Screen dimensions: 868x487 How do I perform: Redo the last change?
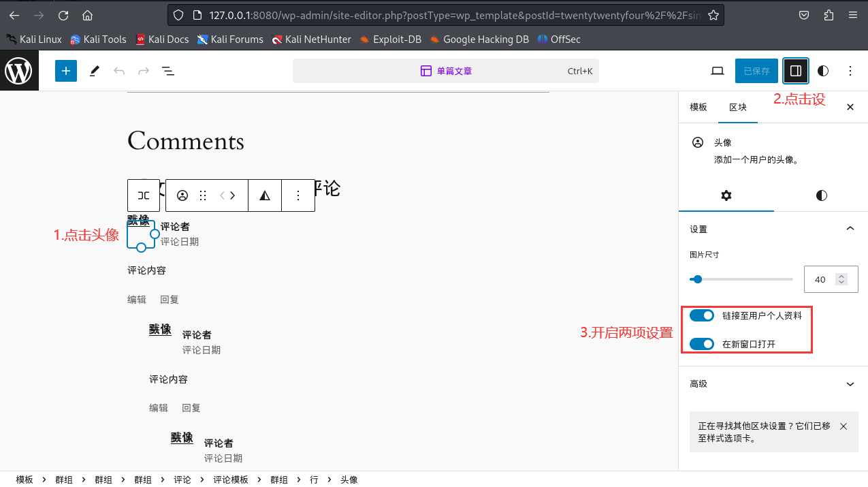(144, 71)
